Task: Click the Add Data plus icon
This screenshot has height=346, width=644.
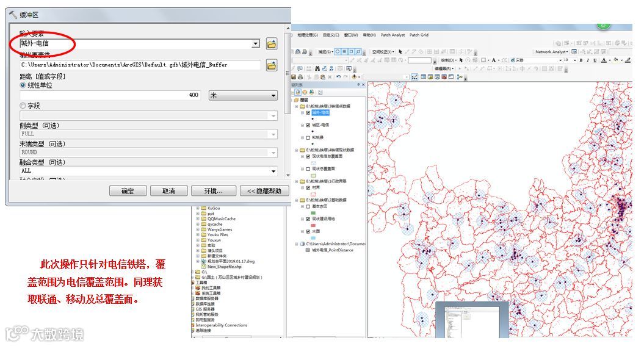Action: pyautogui.click(x=354, y=77)
